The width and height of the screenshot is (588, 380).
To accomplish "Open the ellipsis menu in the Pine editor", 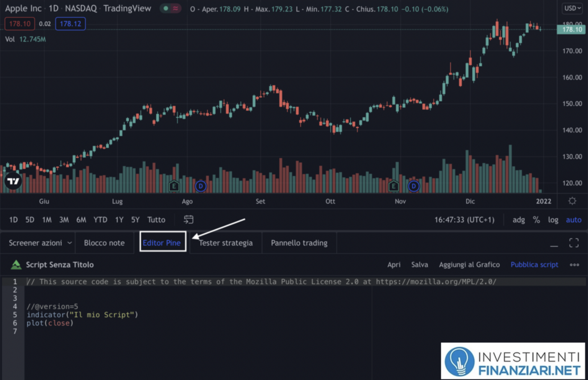I will coord(574,265).
